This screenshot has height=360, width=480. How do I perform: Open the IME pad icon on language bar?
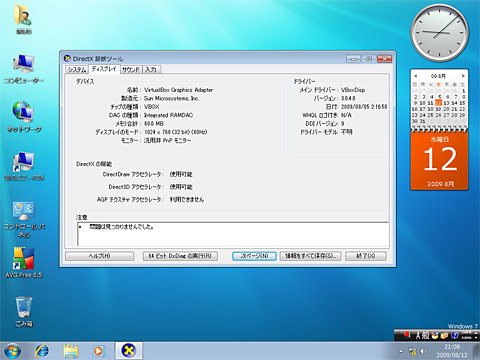click(435, 335)
